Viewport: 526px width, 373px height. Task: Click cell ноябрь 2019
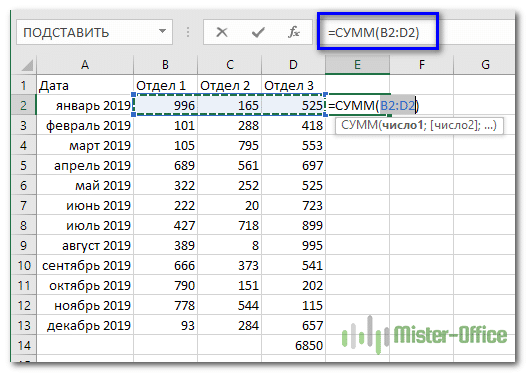(85, 305)
